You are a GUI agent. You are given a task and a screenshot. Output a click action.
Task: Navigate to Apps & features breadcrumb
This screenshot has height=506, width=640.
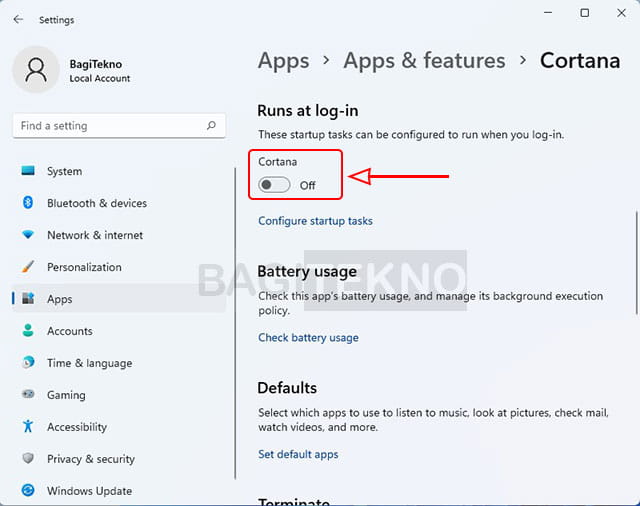click(x=424, y=60)
